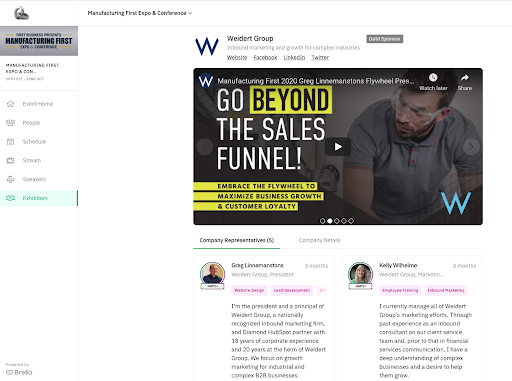Open the Stream page
The image size is (512, 381).
(x=39, y=161)
